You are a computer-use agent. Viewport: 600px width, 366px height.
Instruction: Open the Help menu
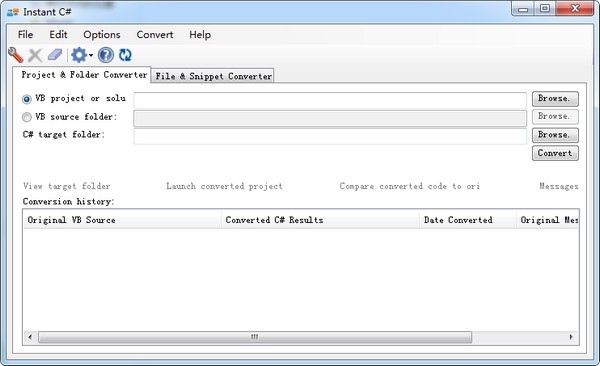200,34
